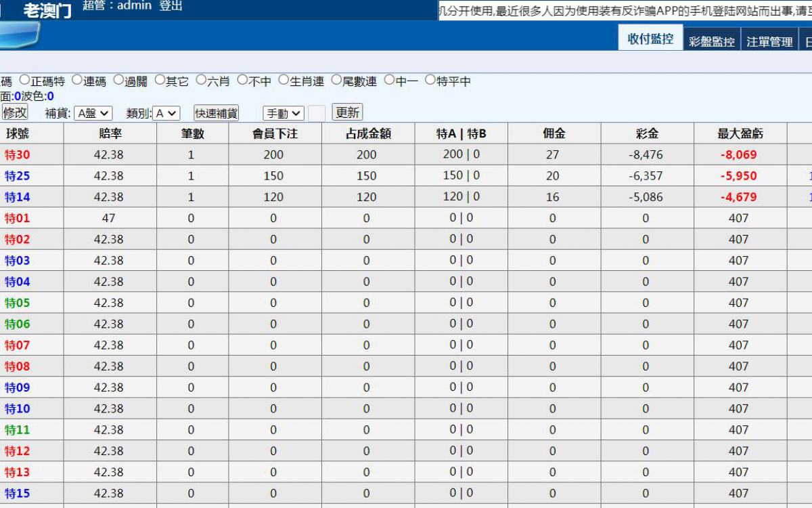Viewport: 812px width, 508px height.
Task: Select the 生肖連 radio button
Action: 284,80
